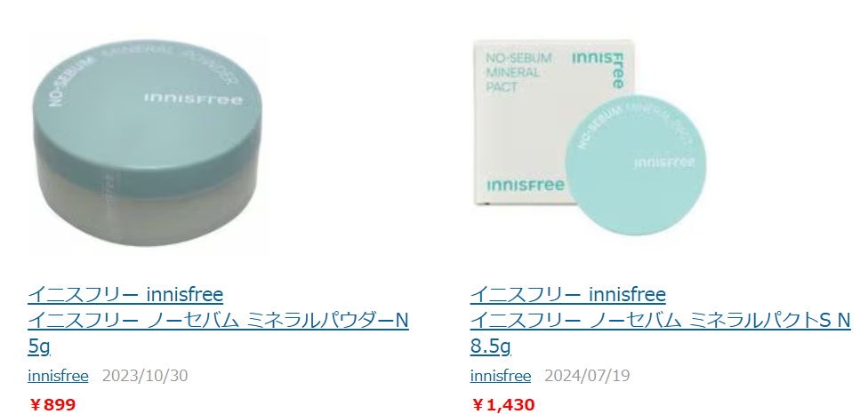Click the red ¥899 price

tap(52, 405)
